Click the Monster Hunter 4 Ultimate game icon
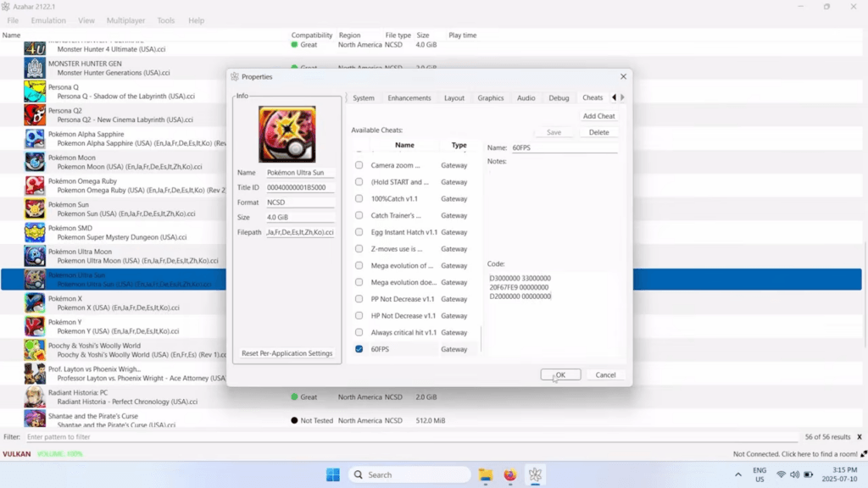This screenshot has height=488, width=868. (x=34, y=47)
